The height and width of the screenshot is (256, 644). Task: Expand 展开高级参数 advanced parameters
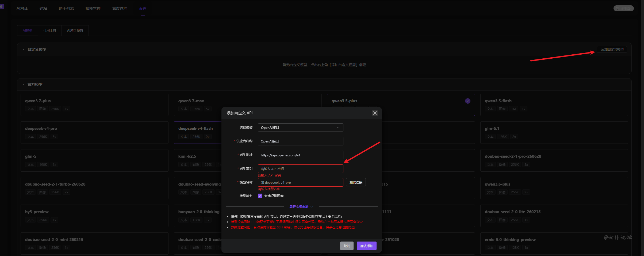(x=301, y=207)
